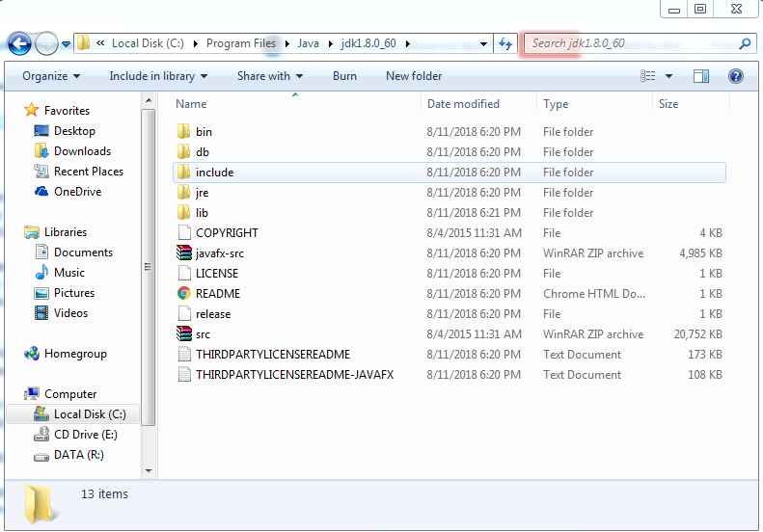Image resolution: width=763 pixels, height=532 pixels.
Task: Select the LICENSE file icon
Action: click(x=184, y=274)
